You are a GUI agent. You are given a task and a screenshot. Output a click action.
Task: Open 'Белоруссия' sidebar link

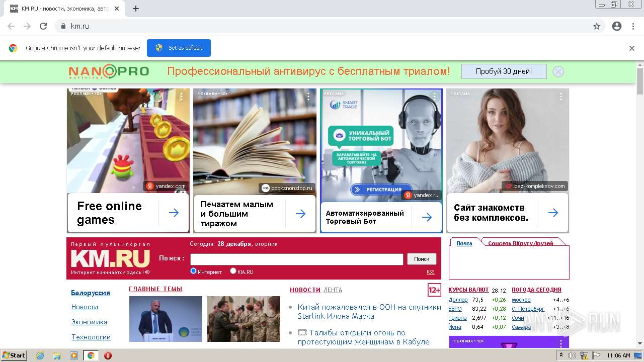91,293
